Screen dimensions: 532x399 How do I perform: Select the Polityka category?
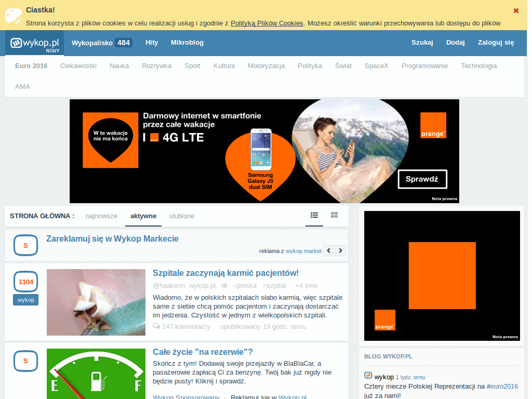click(310, 66)
